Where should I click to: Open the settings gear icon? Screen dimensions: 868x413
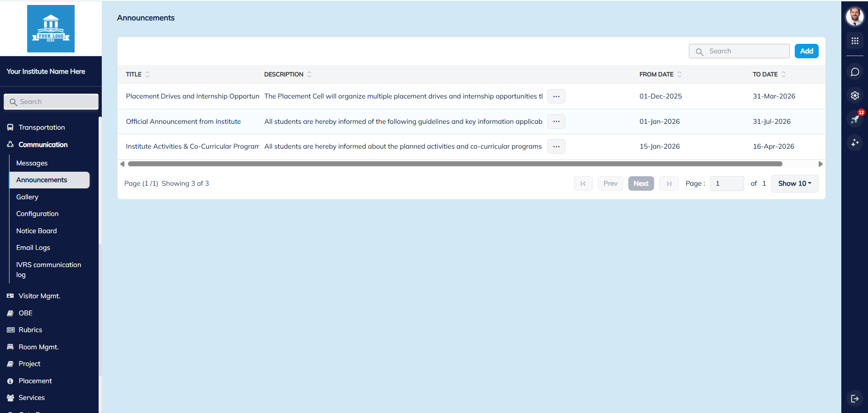[854, 95]
